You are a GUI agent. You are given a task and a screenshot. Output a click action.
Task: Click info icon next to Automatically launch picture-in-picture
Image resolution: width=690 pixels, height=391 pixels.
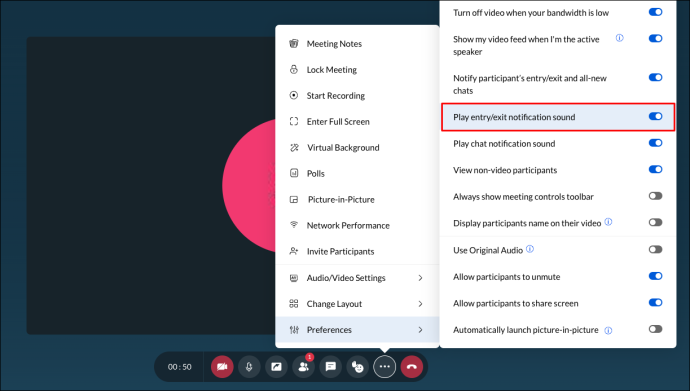pos(608,330)
